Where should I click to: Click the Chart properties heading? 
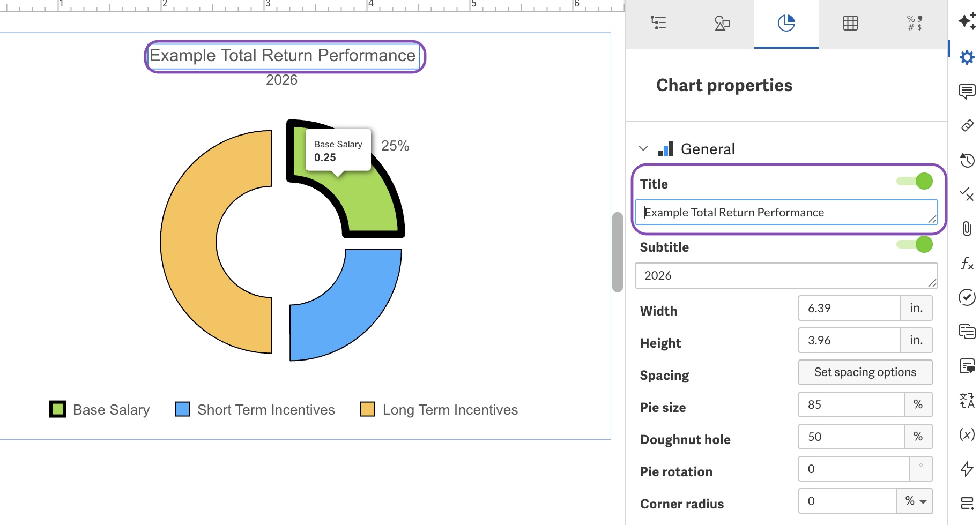724,85
